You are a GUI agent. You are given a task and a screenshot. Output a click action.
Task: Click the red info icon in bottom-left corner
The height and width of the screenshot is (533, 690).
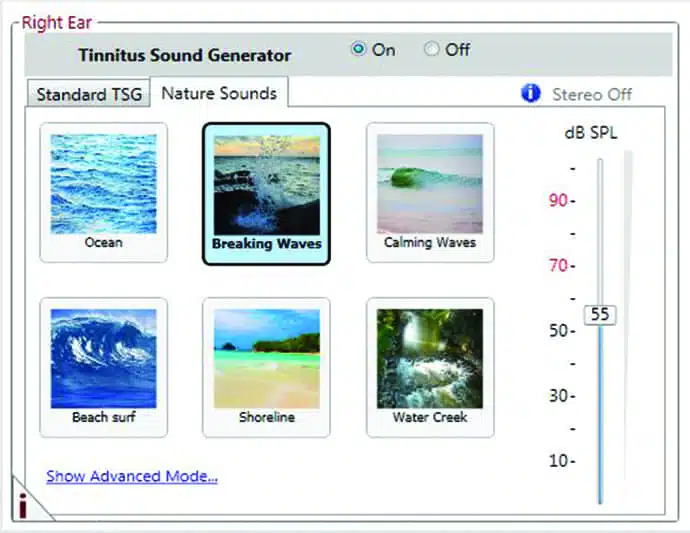(22, 505)
